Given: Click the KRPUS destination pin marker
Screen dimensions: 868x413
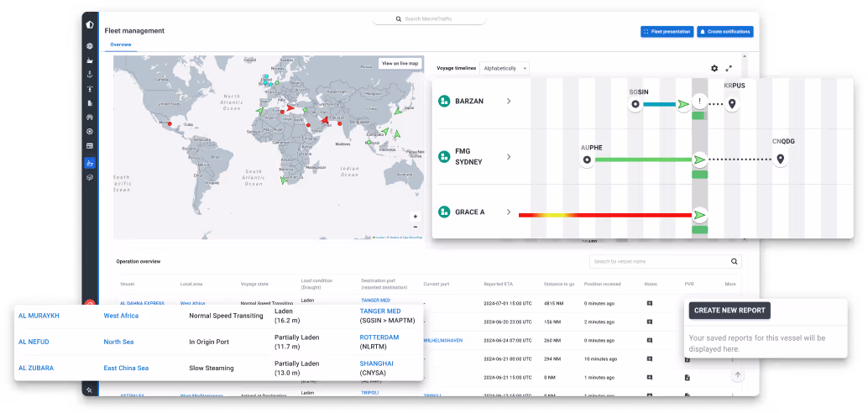Looking at the screenshot, I should click(732, 103).
